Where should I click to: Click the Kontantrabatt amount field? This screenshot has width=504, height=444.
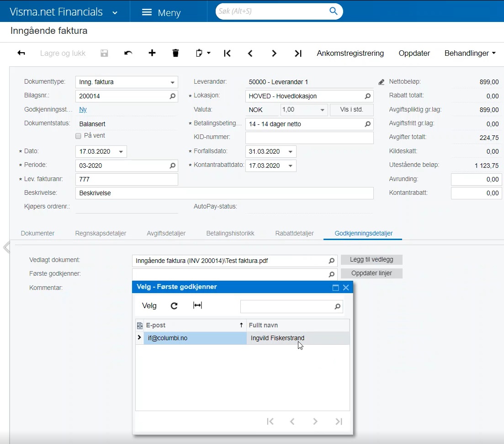pos(477,193)
